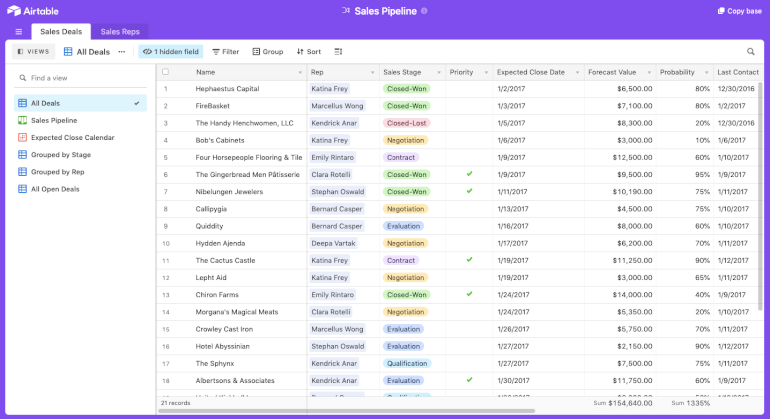
Task: Select the Grouped by Rep view
Action: tap(81, 172)
